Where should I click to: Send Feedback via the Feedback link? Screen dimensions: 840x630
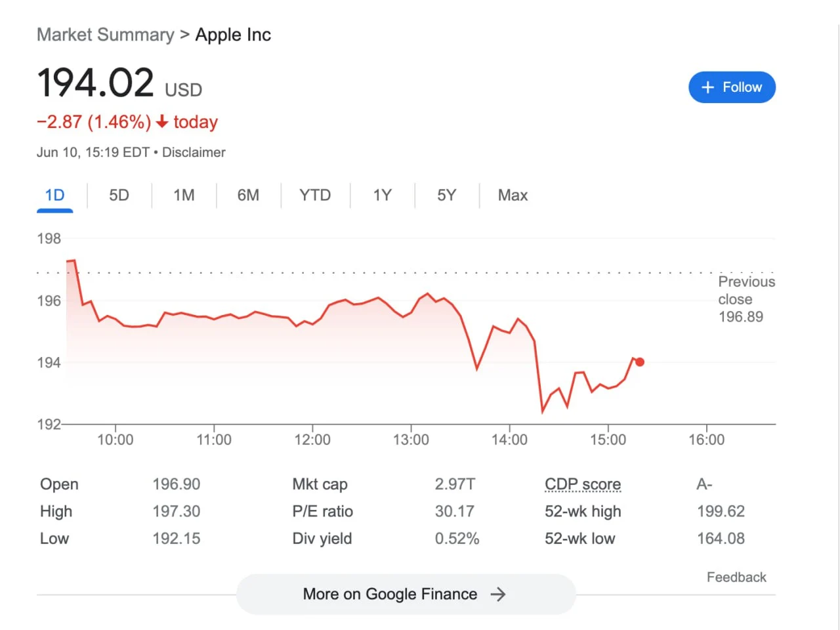(736, 577)
